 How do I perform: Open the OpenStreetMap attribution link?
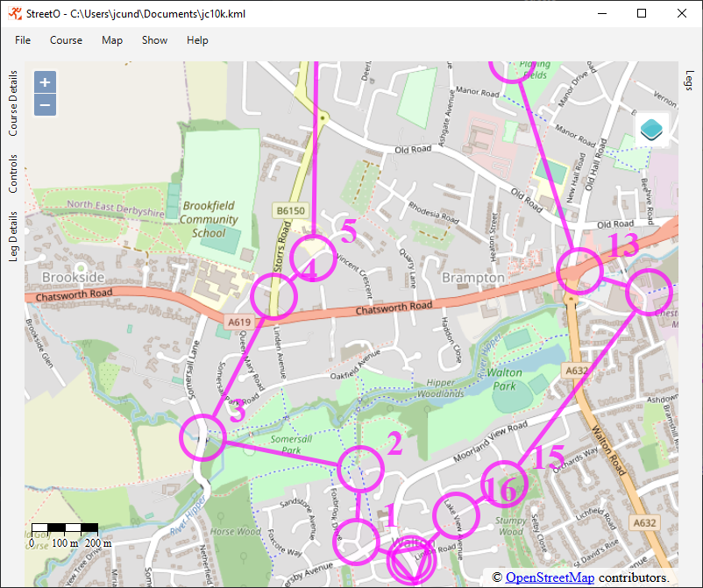[x=550, y=577]
